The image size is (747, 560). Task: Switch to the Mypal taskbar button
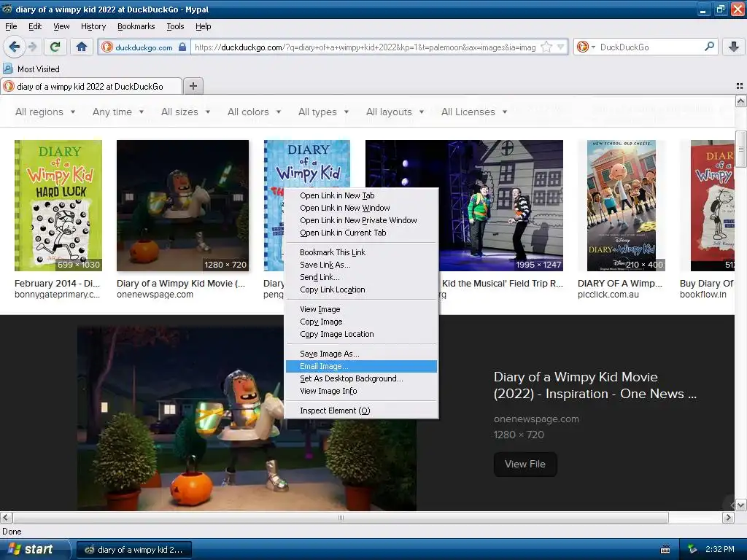pos(134,550)
